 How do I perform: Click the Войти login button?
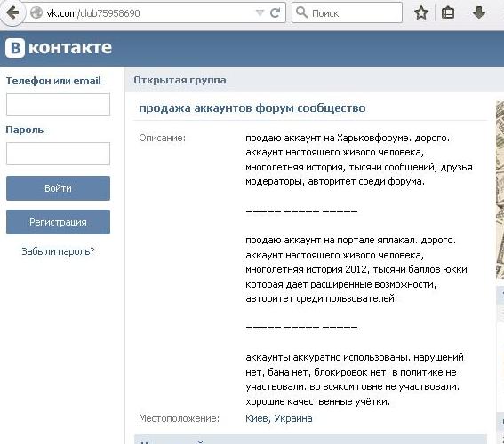tap(58, 188)
